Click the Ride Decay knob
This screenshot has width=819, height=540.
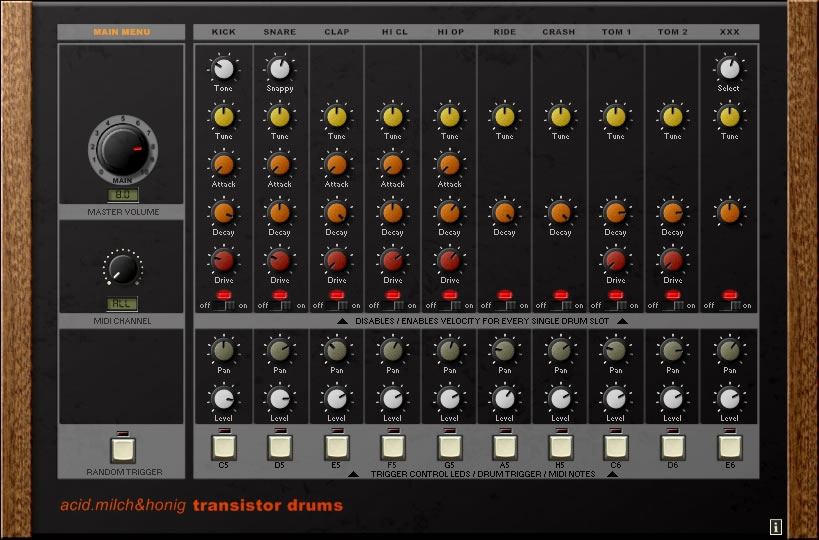coord(505,213)
